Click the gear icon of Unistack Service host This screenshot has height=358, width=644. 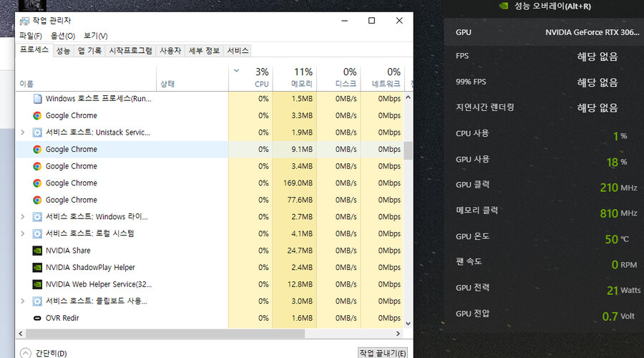coord(37,132)
